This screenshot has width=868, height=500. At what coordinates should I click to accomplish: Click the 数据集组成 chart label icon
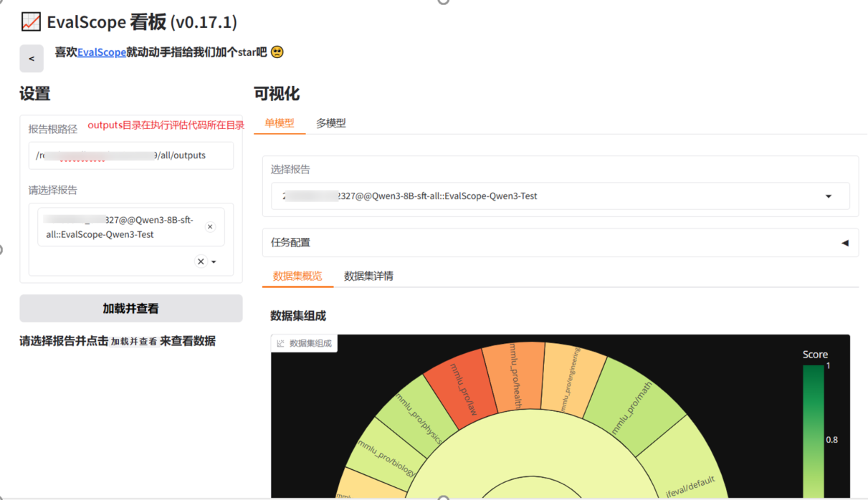coord(281,343)
